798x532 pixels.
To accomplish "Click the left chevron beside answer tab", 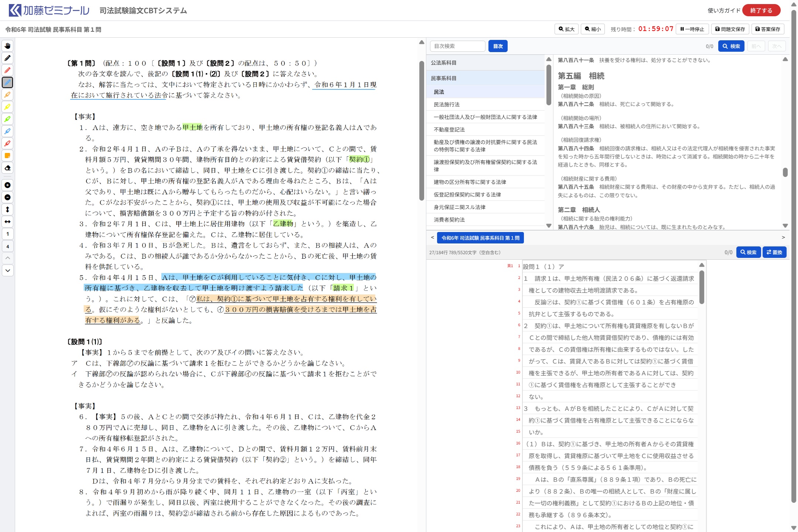I will tap(432, 238).
